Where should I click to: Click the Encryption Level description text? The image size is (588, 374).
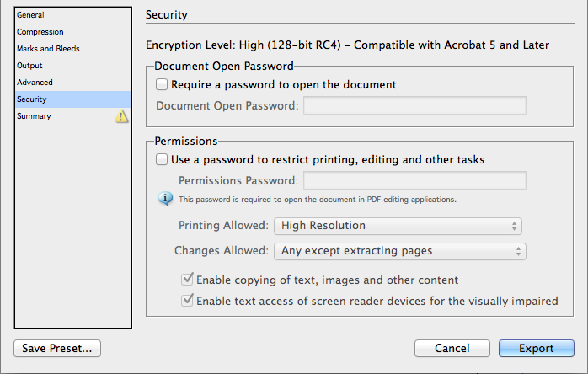(x=347, y=45)
